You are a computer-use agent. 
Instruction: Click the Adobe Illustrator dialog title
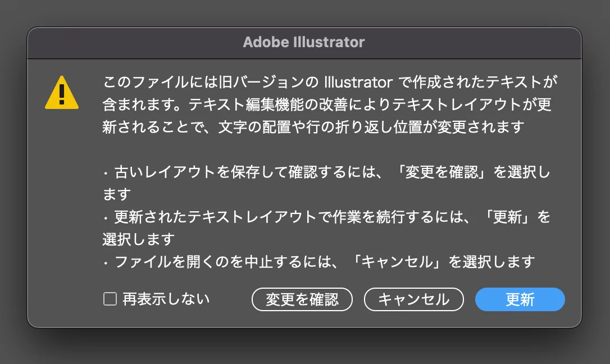(x=304, y=42)
